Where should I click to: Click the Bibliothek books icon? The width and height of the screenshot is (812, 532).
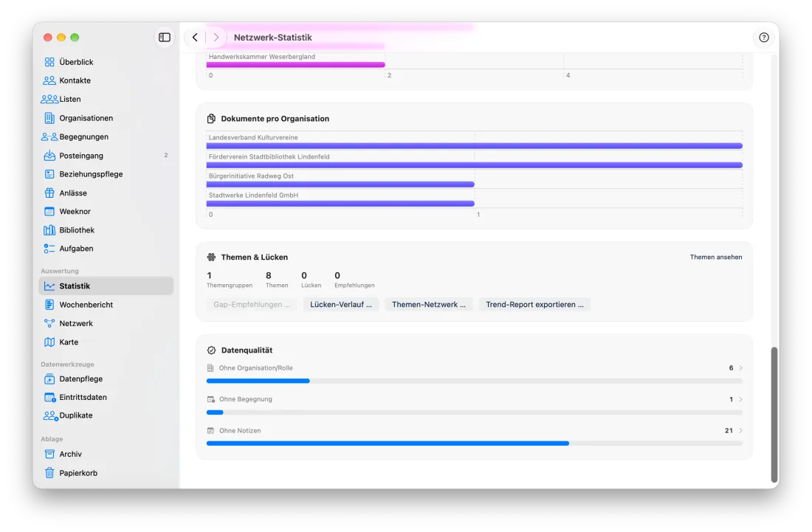tap(49, 229)
